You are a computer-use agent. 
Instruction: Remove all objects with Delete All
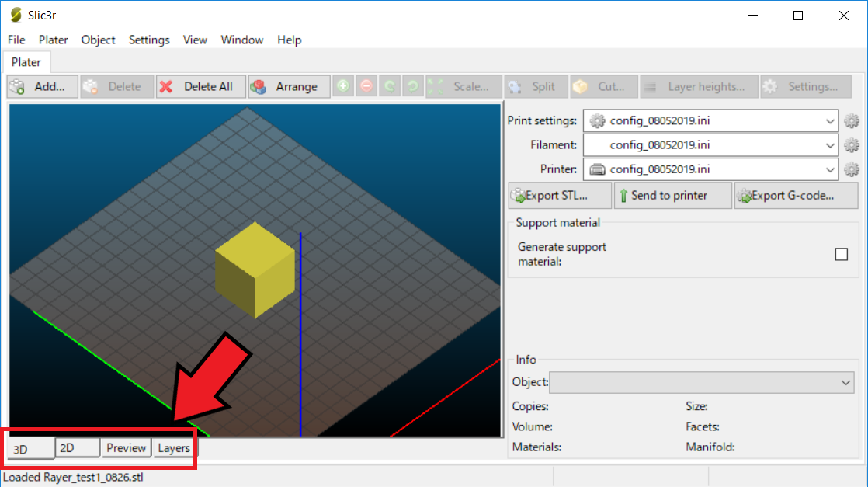(x=201, y=86)
